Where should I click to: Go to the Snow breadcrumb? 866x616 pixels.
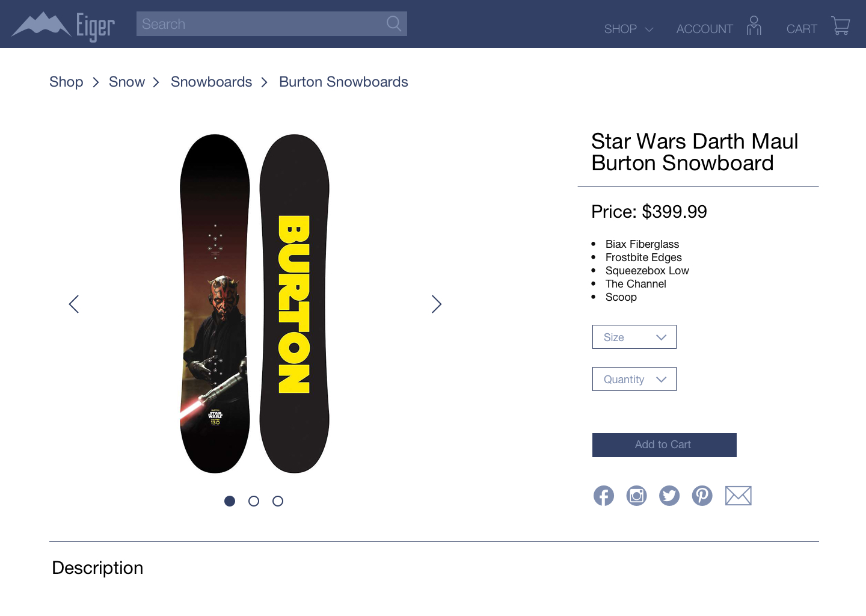tap(127, 82)
